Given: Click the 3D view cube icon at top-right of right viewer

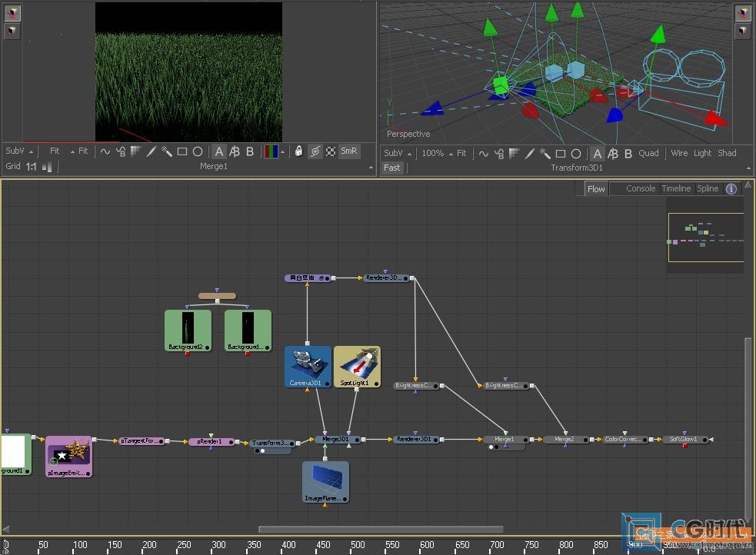Looking at the screenshot, I should [742, 12].
